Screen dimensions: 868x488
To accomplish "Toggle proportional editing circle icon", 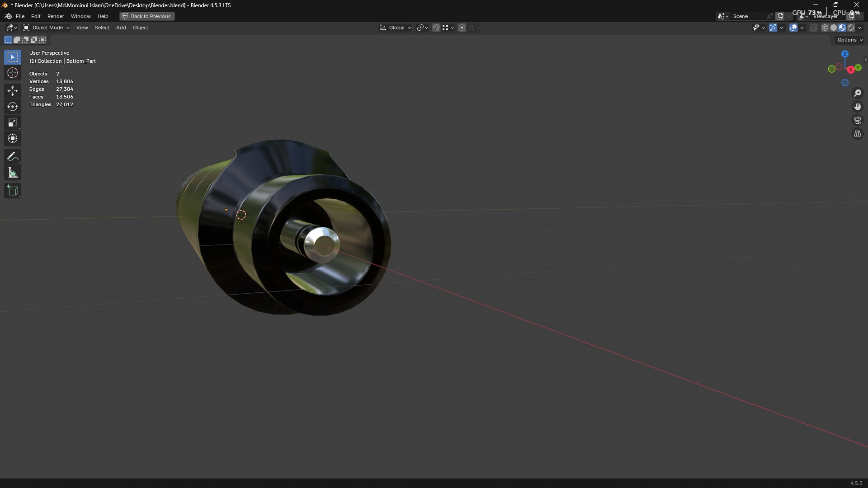I will (x=462, y=28).
